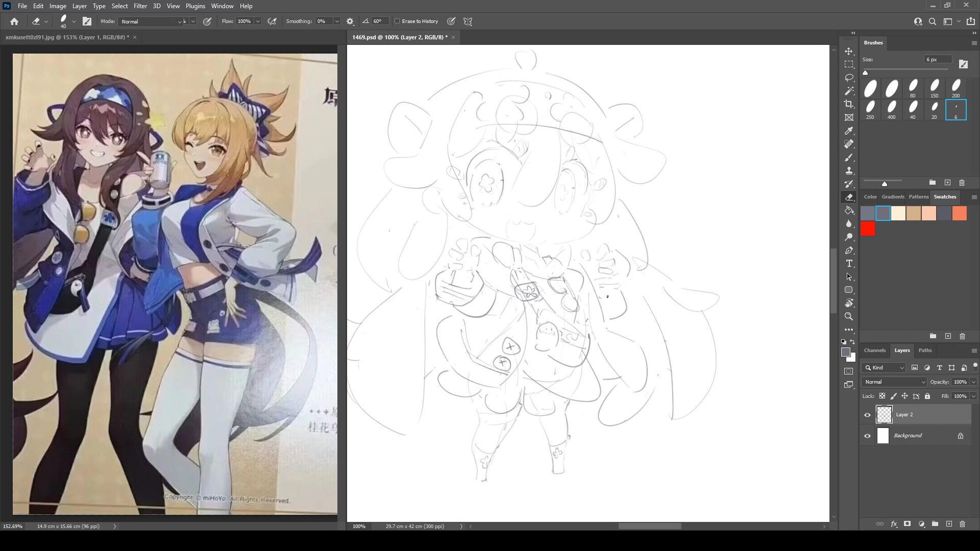The image size is (980, 551).
Task: Add layer mask icon in Layers panel
Action: (907, 524)
